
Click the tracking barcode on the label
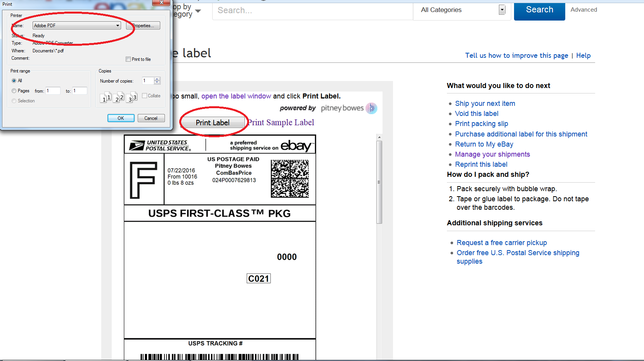click(x=220, y=357)
